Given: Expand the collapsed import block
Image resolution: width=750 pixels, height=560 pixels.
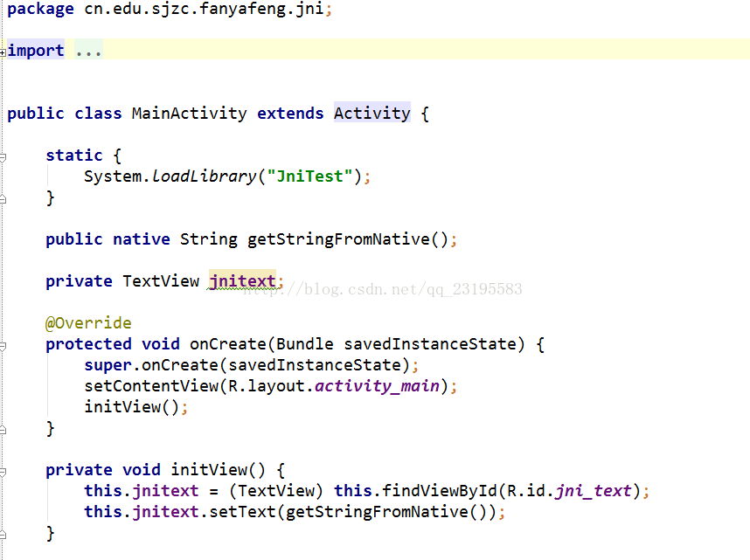Looking at the screenshot, I should tap(3, 52).
